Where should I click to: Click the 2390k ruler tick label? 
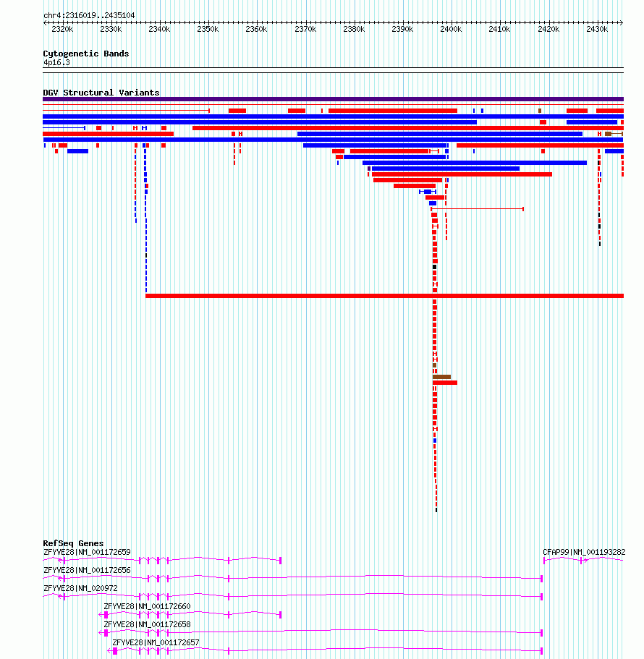[x=402, y=30]
